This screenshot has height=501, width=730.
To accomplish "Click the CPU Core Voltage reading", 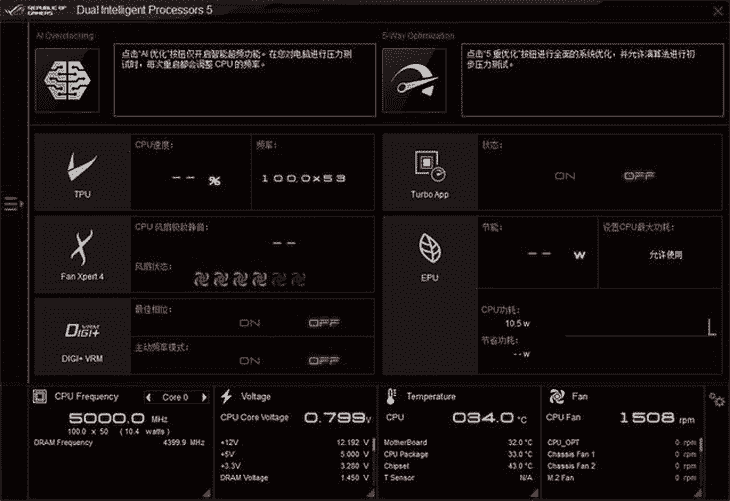I will click(x=337, y=418).
